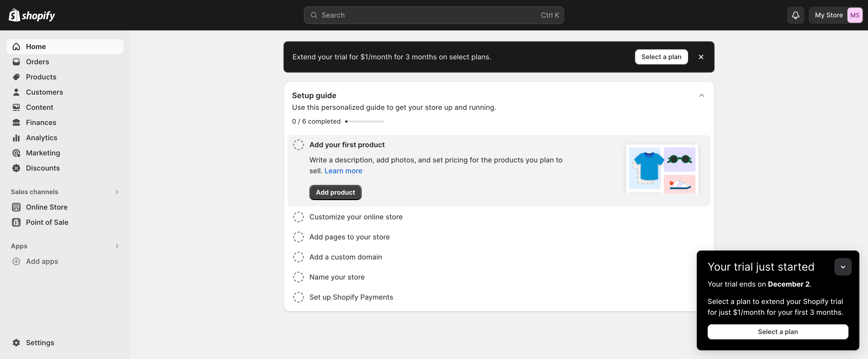Mark 'Add your first product' as complete

[298, 145]
